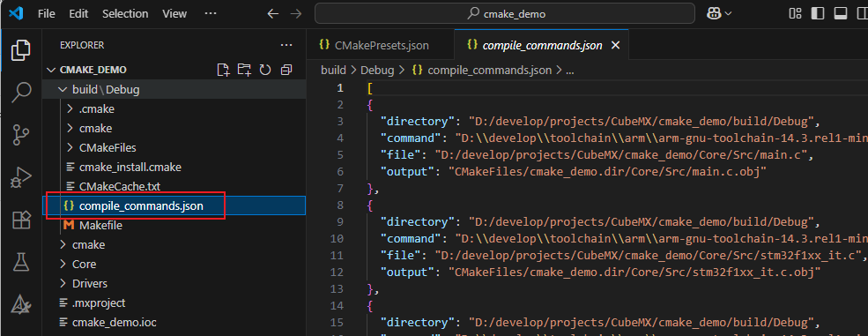This screenshot has width=868, height=336.
Task: Click the main.c.obj output value on line 6
Action: tap(608, 172)
